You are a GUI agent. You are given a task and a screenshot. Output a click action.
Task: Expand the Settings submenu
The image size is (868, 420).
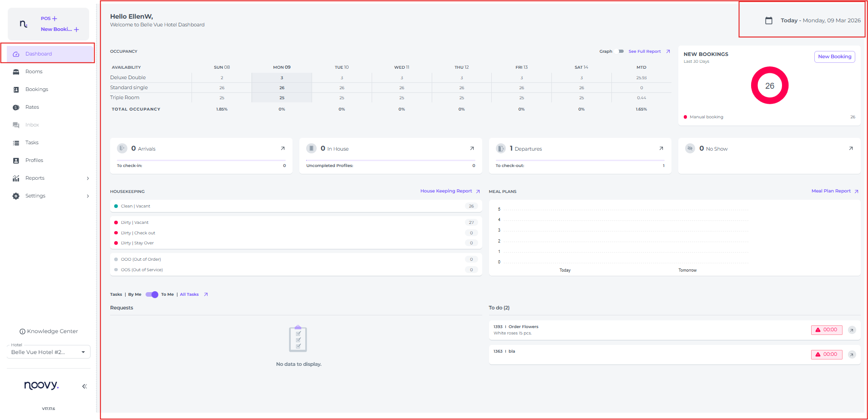(88, 196)
